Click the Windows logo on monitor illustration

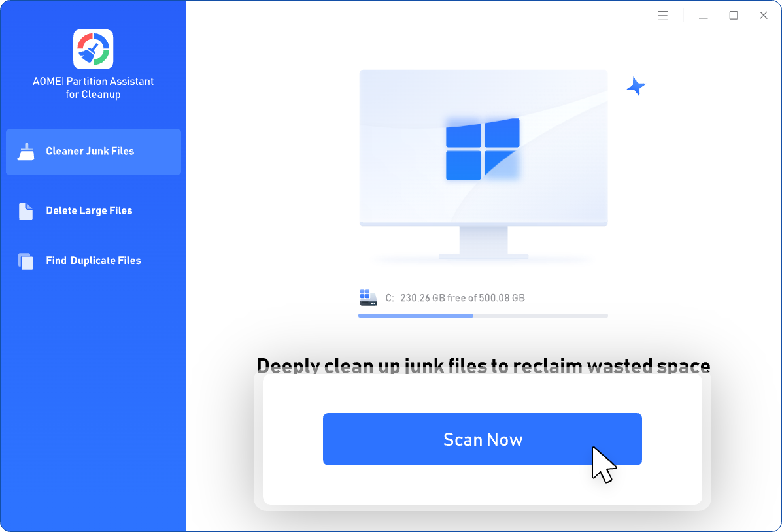point(483,149)
